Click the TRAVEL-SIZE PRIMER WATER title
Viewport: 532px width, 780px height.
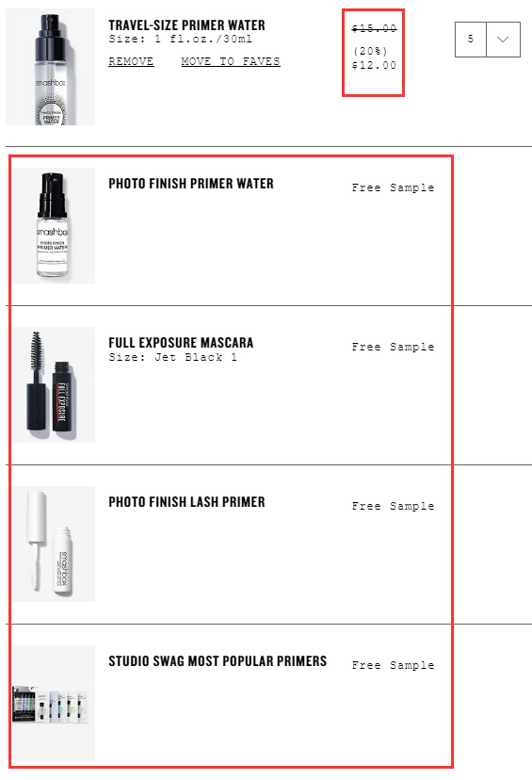pos(187,24)
